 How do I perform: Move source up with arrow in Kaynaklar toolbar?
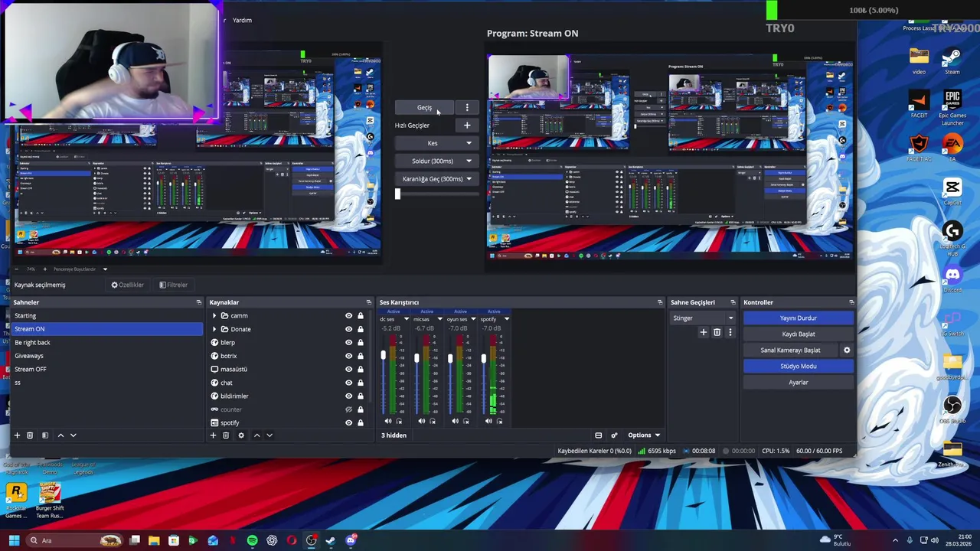(x=256, y=435)
